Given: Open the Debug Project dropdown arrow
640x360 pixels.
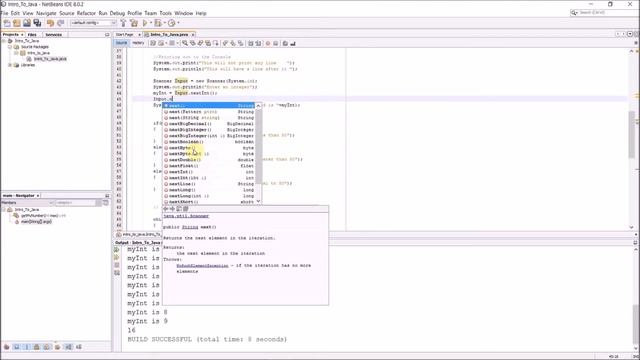Looking at the screenshot, I should click(164, 23).
